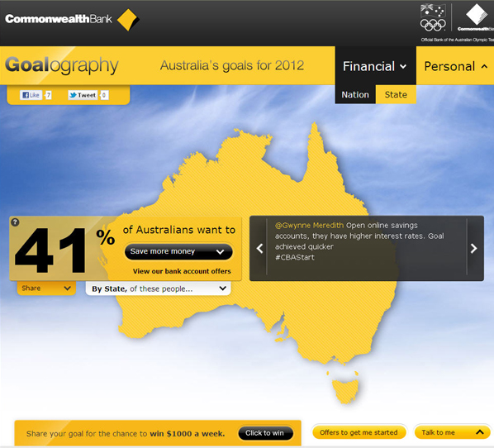The image size is (494, 448).
Task: Click the Click to win button
Action: pyautogui.click(x=265, y=433)
